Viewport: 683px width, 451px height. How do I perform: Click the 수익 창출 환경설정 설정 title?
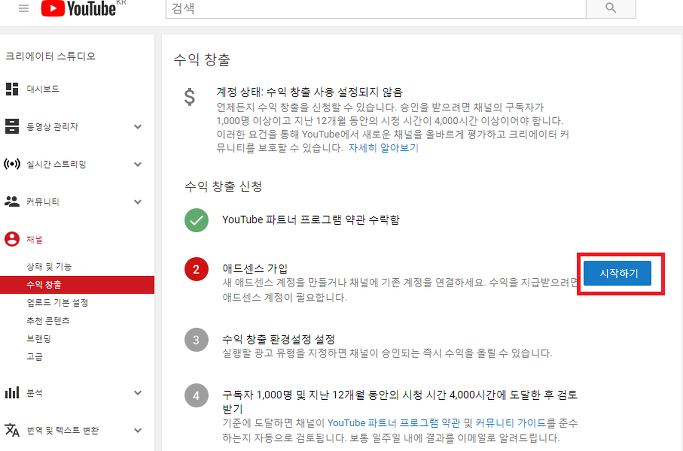tap(279, 339)
